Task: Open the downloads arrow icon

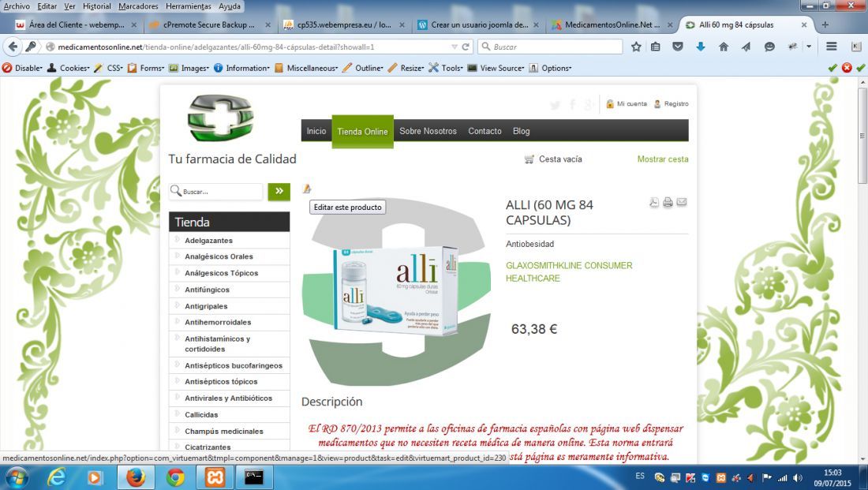Action: click(700, 47)
